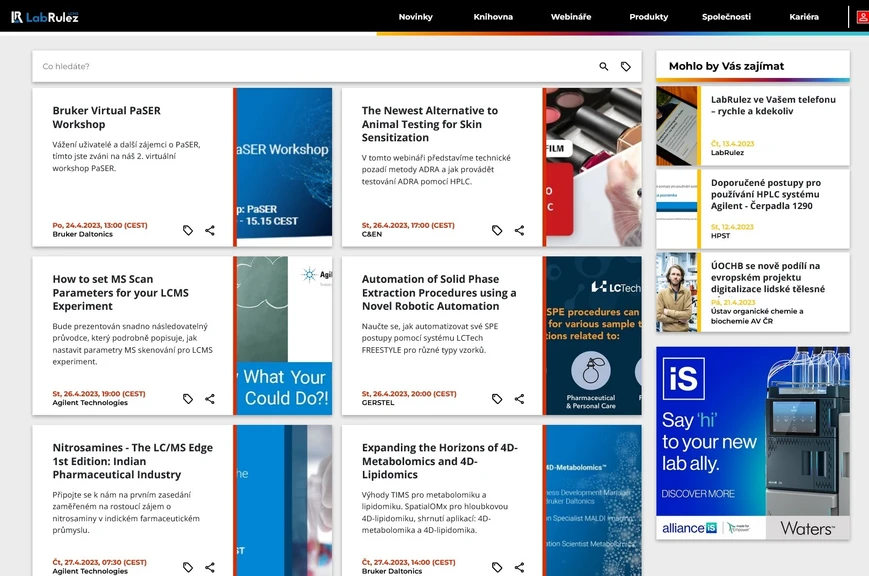Share the Nitrosamines LC/MS Edge webinar
869x576 pixels.
210,567
